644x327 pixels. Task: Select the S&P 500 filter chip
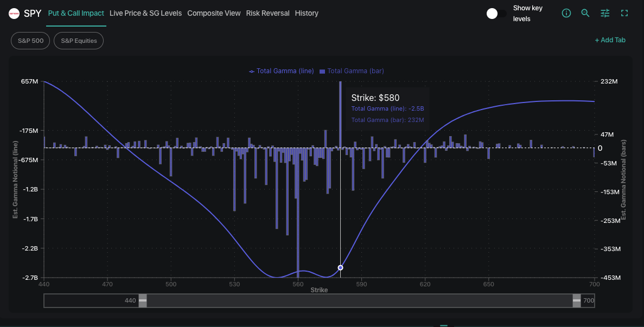coord(30,41)
